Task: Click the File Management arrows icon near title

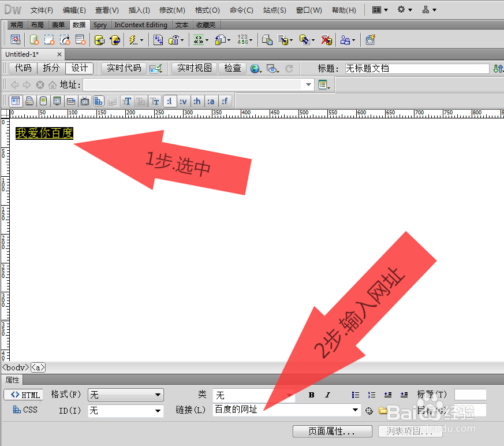Action: 498,69
